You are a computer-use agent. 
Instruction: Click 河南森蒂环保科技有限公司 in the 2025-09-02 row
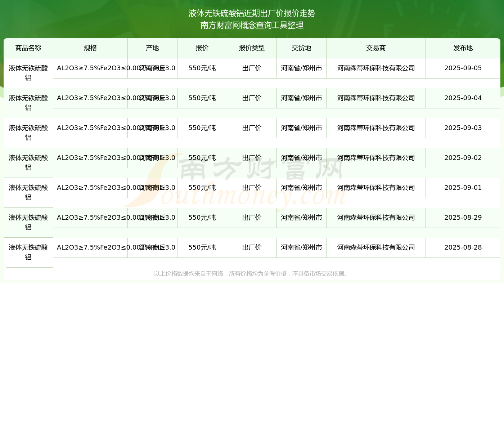[x=376, y=158]
